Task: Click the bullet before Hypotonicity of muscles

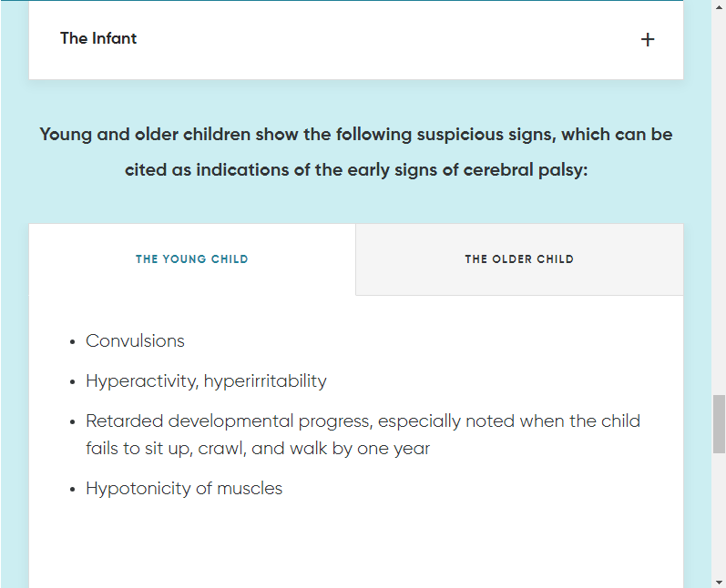Action: 72,490
